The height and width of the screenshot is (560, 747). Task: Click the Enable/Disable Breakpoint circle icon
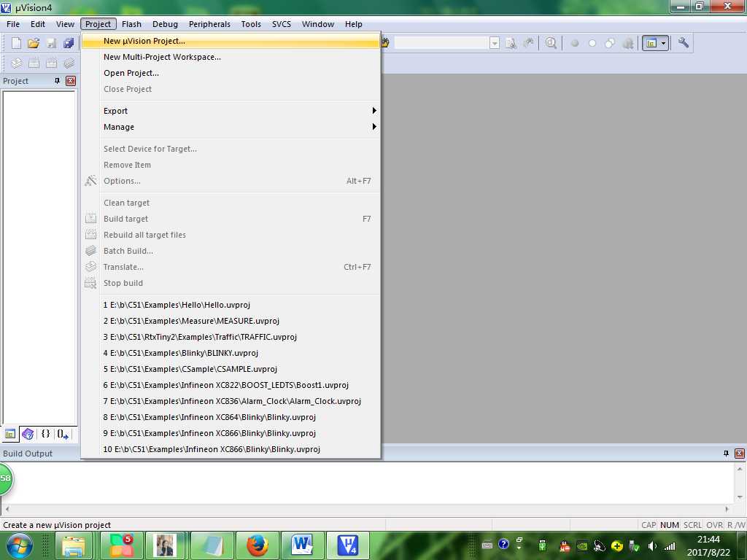click(592, 43)
